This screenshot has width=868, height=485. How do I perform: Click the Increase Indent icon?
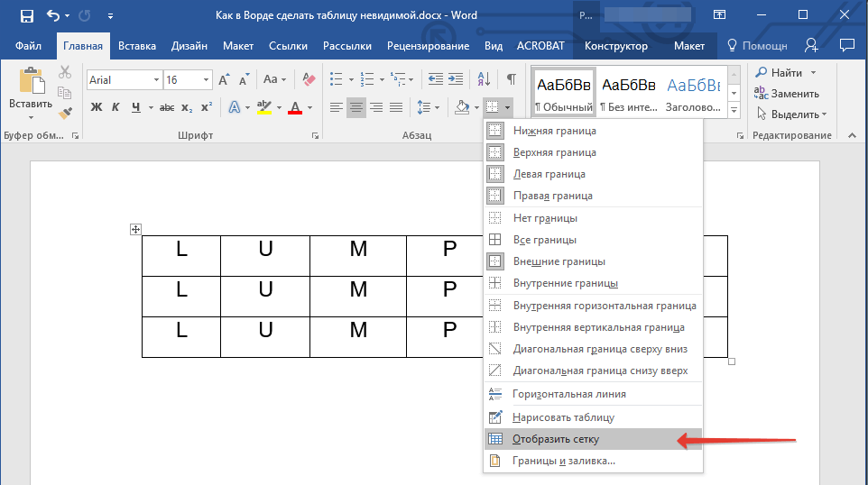[457, 79]
